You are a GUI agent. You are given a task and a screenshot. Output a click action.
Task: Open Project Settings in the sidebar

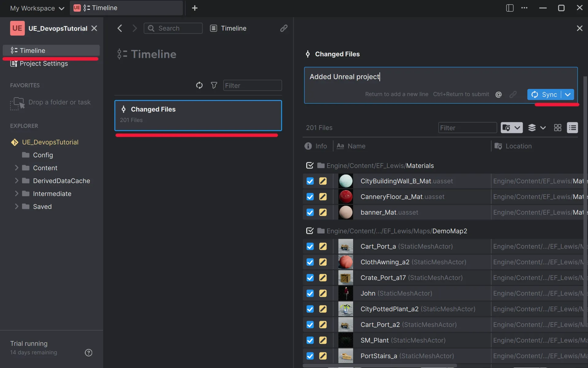click(x=43, y=64)
